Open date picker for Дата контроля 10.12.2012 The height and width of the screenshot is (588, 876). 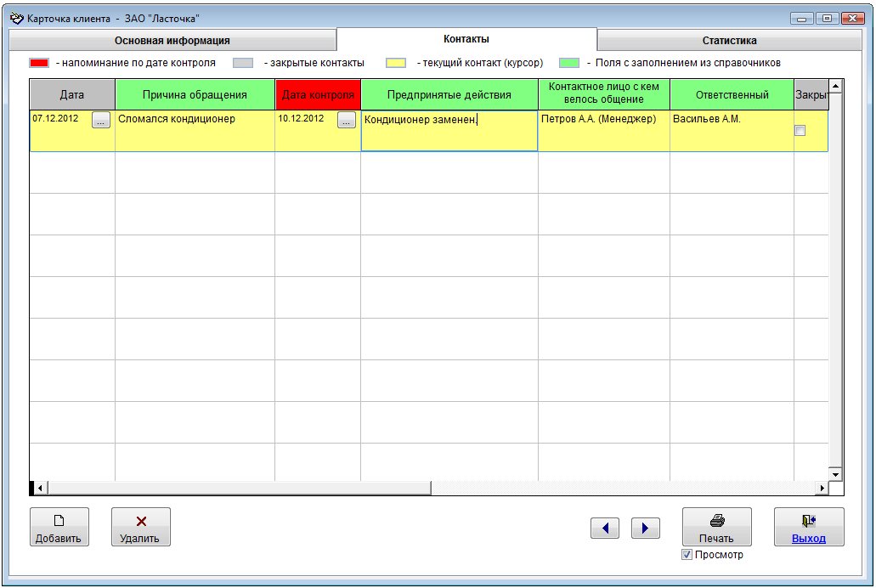(x=347, y=120)
